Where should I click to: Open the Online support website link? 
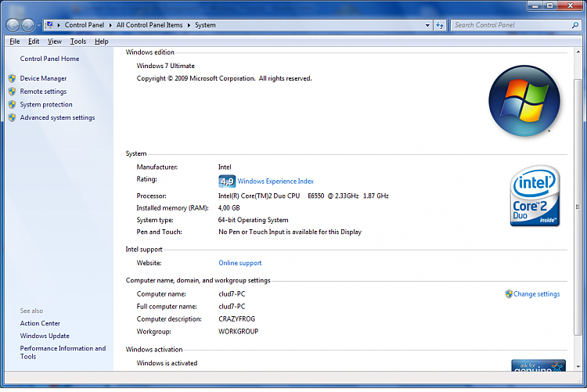coord(240,263)
